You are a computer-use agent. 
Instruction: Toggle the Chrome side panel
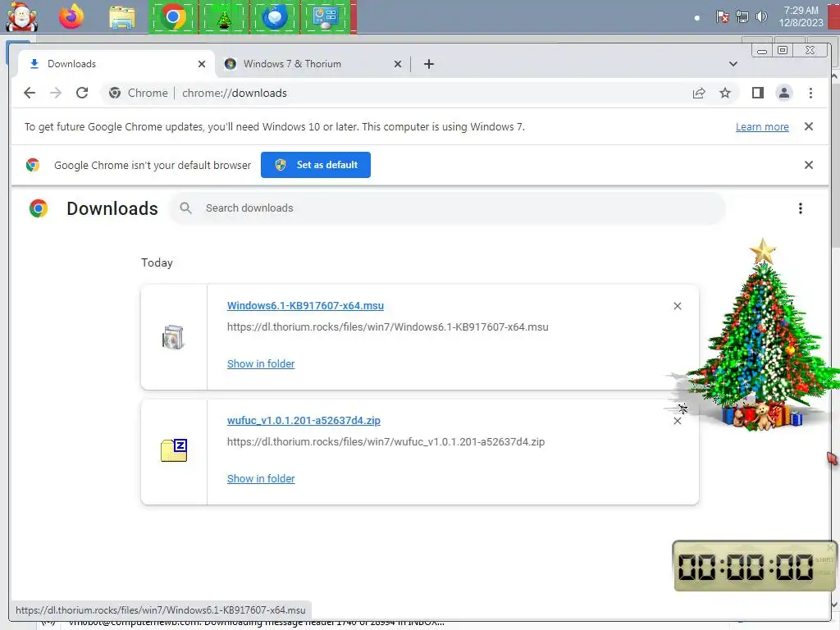click(757, 93)
